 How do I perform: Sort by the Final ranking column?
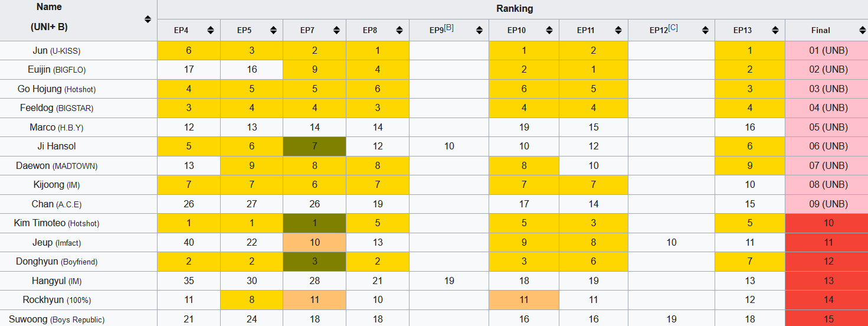(x=862, y=30)
